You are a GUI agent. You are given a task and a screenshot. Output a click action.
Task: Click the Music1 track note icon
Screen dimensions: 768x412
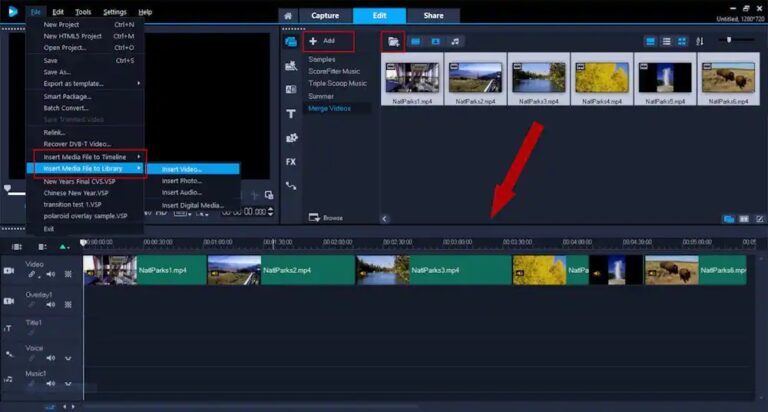pyautogui.click(x=8, y=379)
